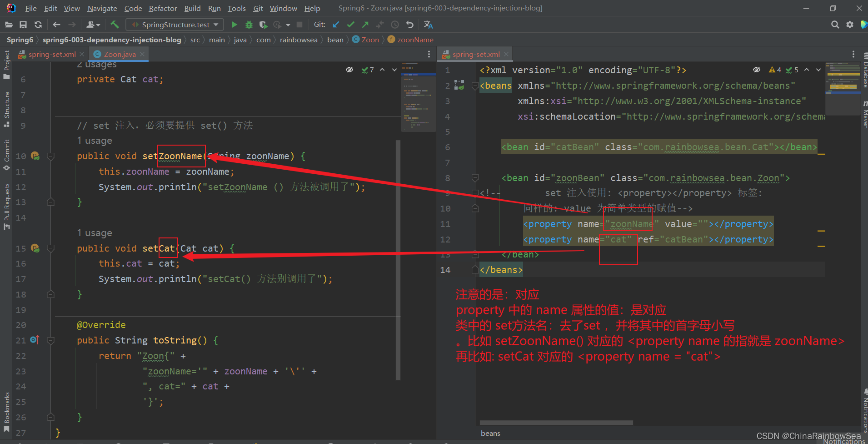The height and width of the screenshot is (444, 868).
Task: Toggle the Commit tool window
Action: 6,155
